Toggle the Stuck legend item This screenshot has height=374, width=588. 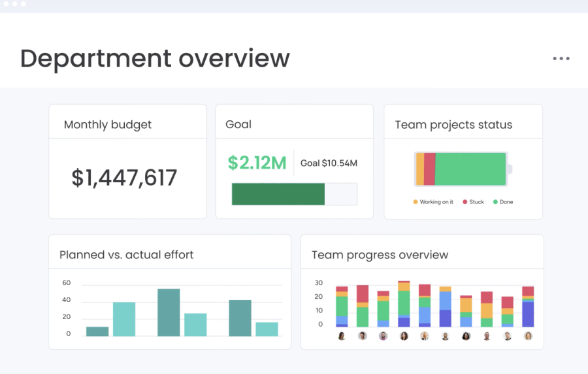473,202
